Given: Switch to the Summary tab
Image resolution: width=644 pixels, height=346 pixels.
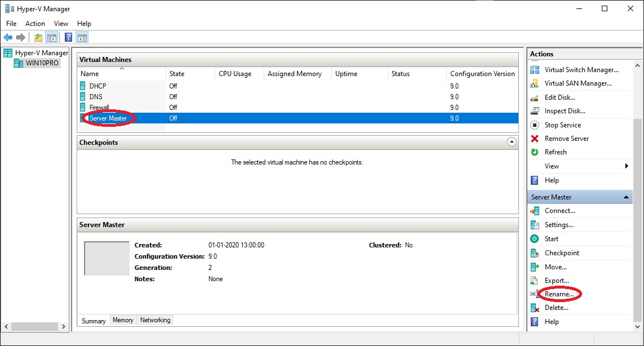Looking at the screenshot, I should (94, 321).
